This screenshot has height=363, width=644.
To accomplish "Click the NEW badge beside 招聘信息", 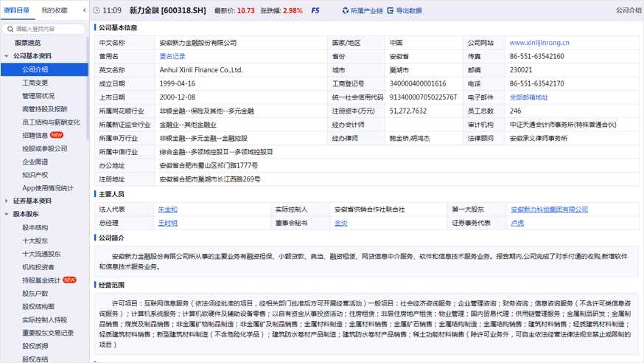I will pos(57,135).
